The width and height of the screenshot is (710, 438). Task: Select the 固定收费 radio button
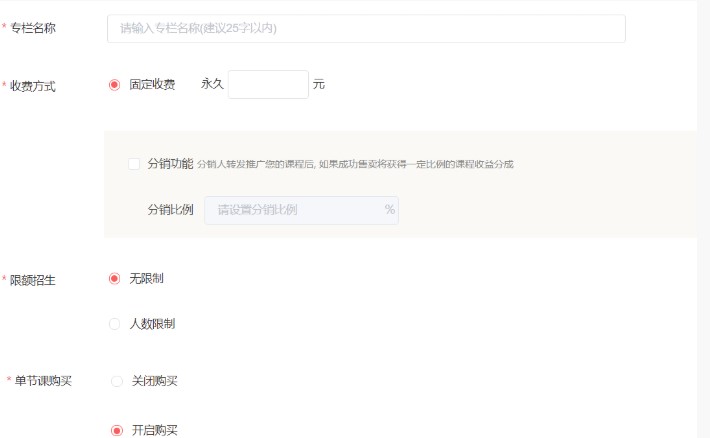pos(115,85)
